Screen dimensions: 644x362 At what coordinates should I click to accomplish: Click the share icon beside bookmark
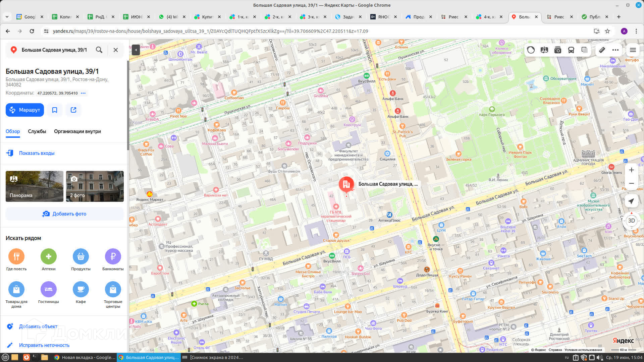[x=73, y=110]
